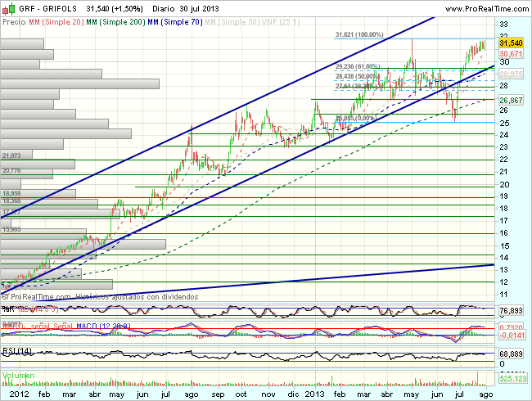Select the 31,821 (100,00%) Fibonacci level label

tap(358, 35)
